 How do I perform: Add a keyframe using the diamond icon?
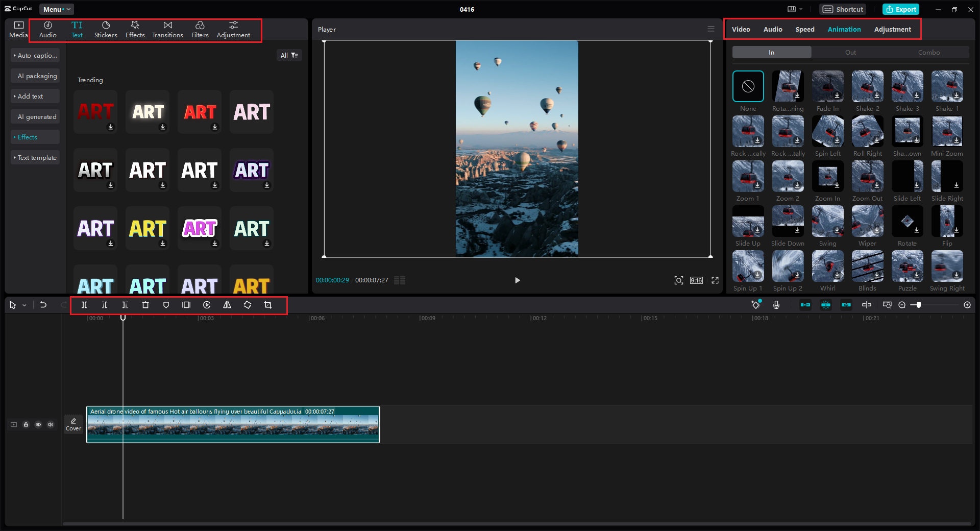[756, 305]
